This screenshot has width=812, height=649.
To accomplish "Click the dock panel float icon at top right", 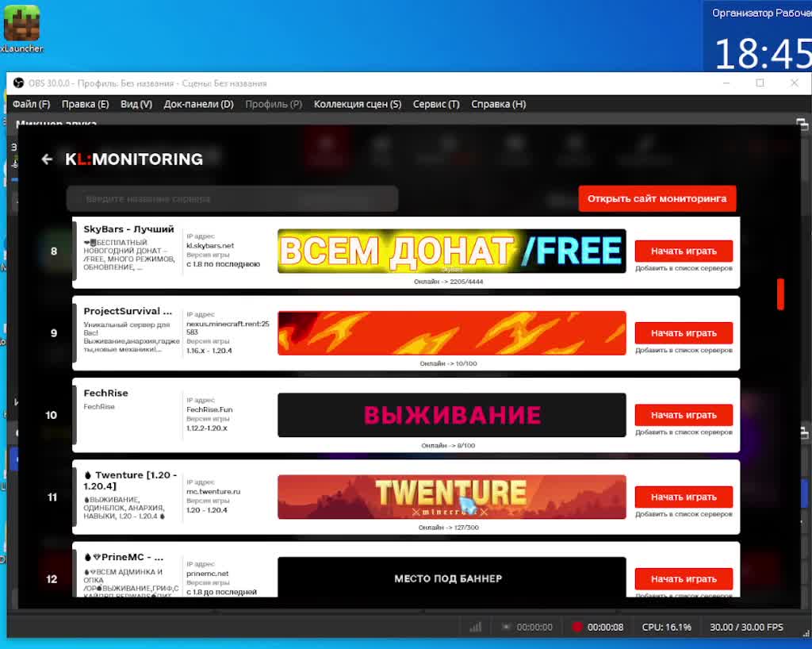I will click(x=802, y=125).
